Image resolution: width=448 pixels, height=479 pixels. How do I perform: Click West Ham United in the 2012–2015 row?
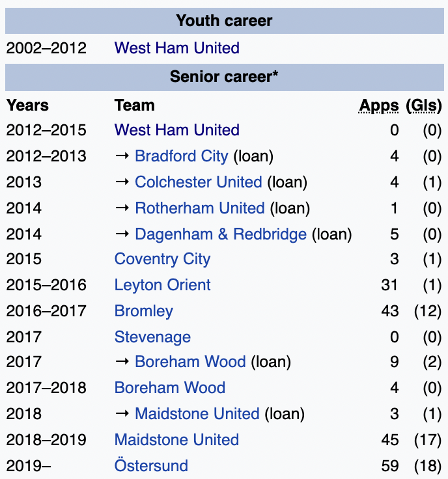click(176, 130)
